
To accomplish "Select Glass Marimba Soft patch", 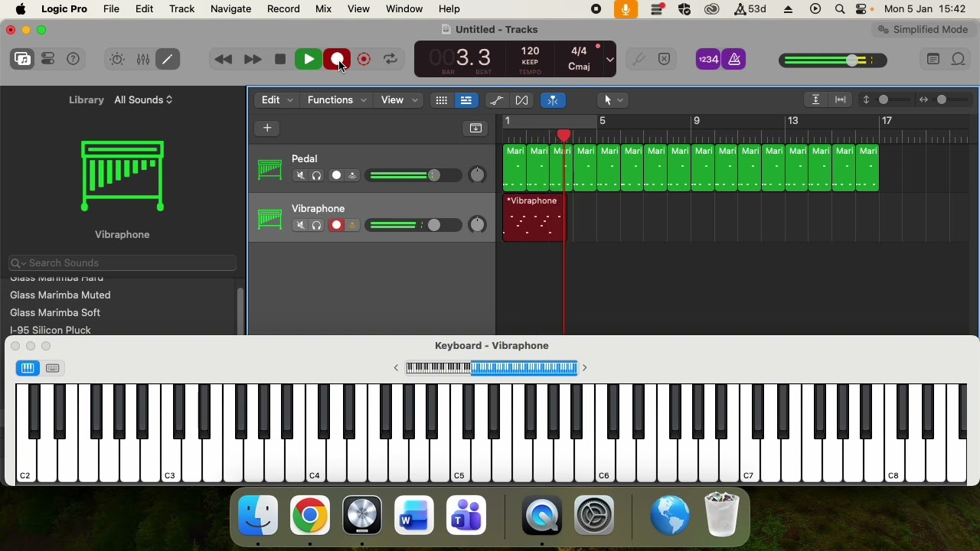I will [x=55, y=313].
